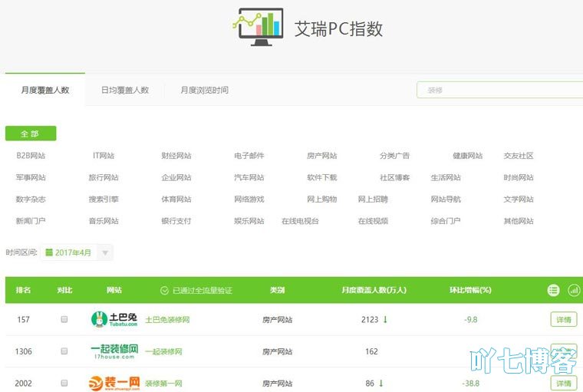This screenshot has width=583, height=392.
Task: Click the 一起装修网 17house logo
Action: click(114, 351)
